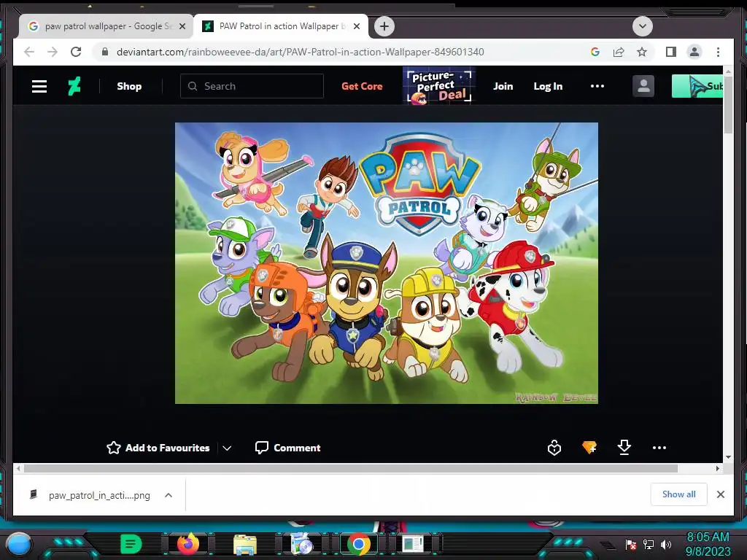747x560 pixels.
Task: Close the Google Search tab
Action: [182, 26]
